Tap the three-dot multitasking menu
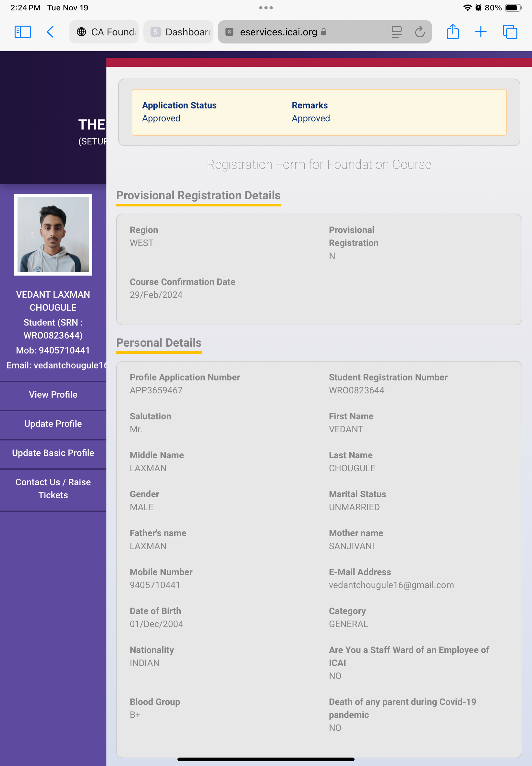The image size is (532, 766). point(266,8)
